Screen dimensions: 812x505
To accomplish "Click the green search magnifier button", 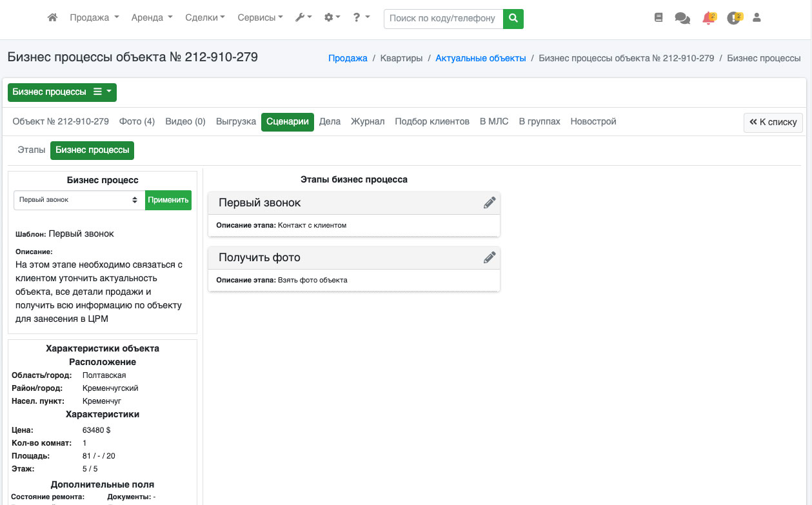I will point(513,19).
